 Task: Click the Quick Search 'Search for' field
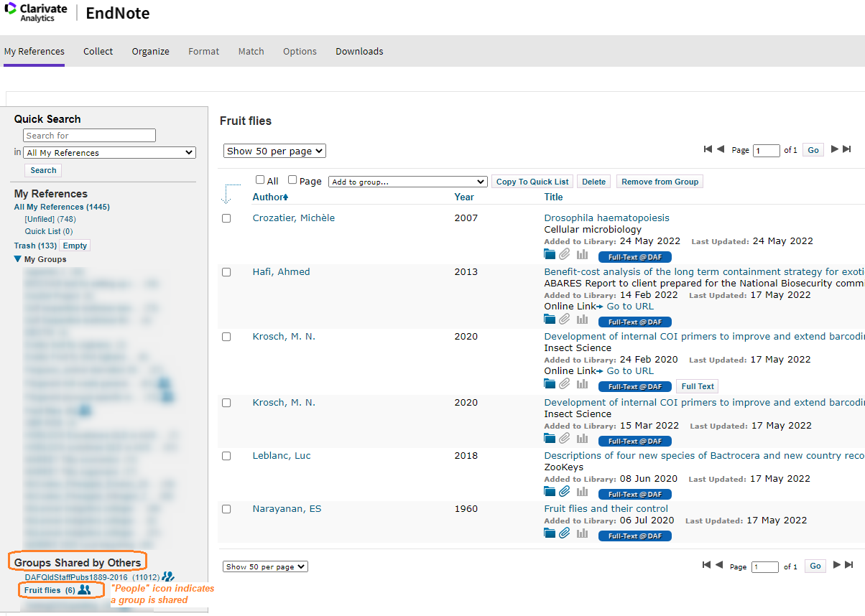[x=89, y=135]
